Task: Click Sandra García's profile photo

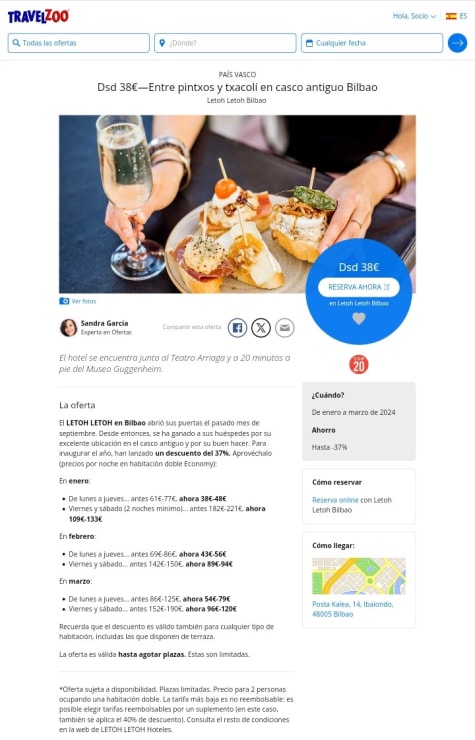Action: coord(68,328)
